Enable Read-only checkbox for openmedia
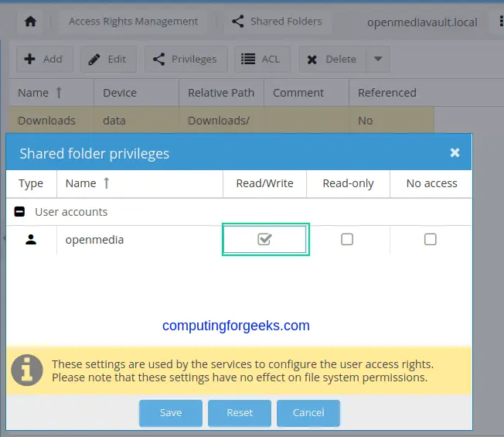504x437 pixels. pyautogui.click(x=347, y=239)
